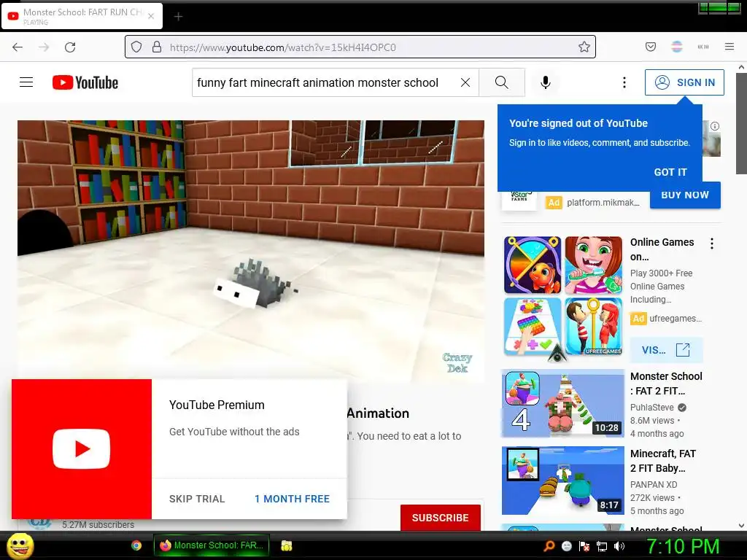Open the PuhlaSteve channel name

point(651,407)
